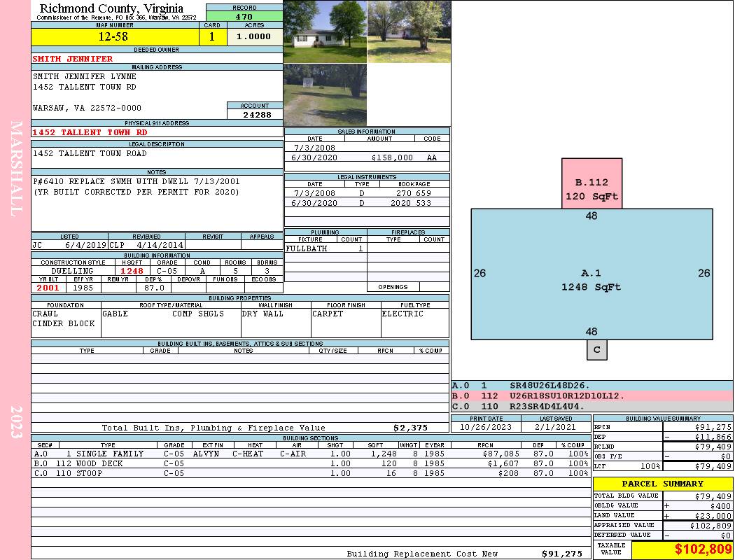Select appraised value $102,809

710,526
